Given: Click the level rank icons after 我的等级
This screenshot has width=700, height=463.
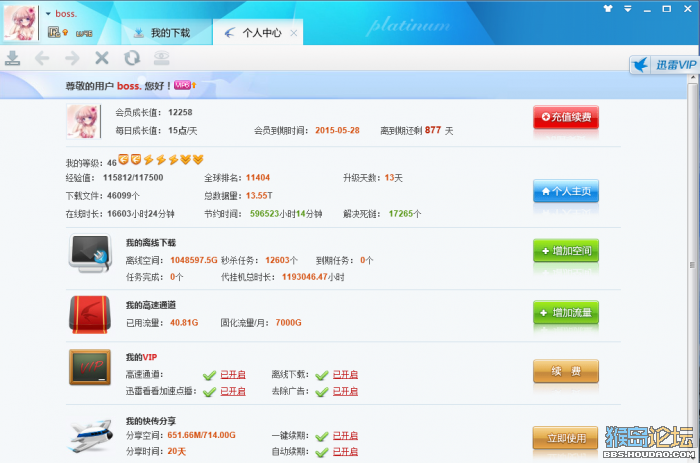Looking at the screenshot, I should pos(161,159).
